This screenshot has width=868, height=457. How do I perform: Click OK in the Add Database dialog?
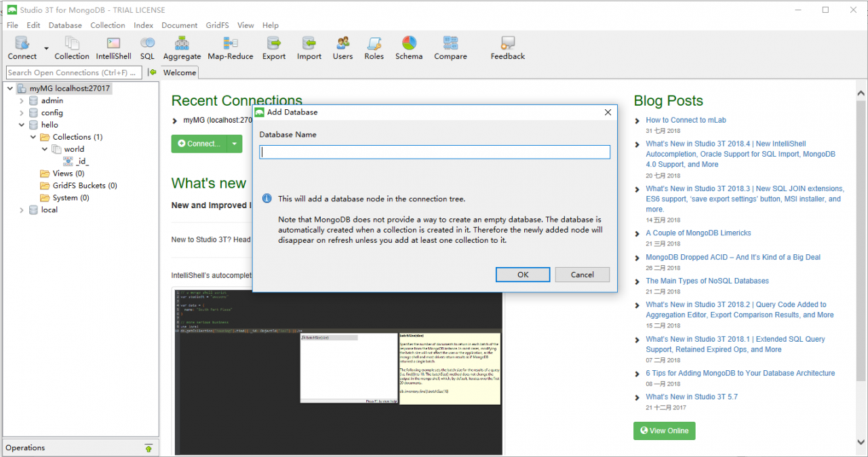522,274
